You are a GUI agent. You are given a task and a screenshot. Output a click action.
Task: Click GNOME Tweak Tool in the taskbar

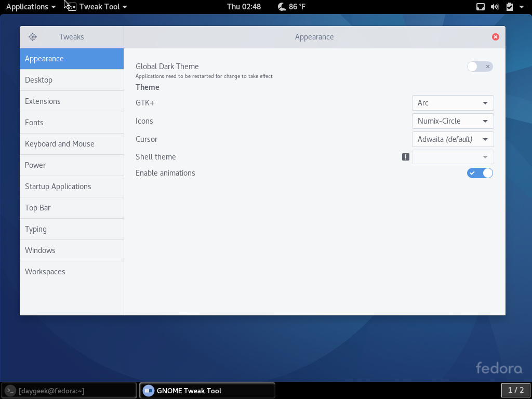click(207, 391)
